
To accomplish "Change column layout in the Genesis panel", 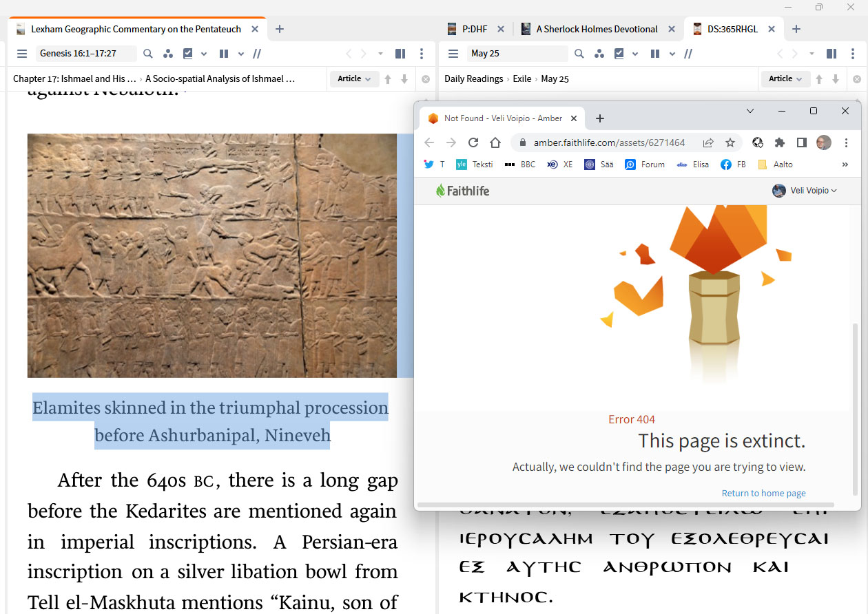I will click(223, 54).
